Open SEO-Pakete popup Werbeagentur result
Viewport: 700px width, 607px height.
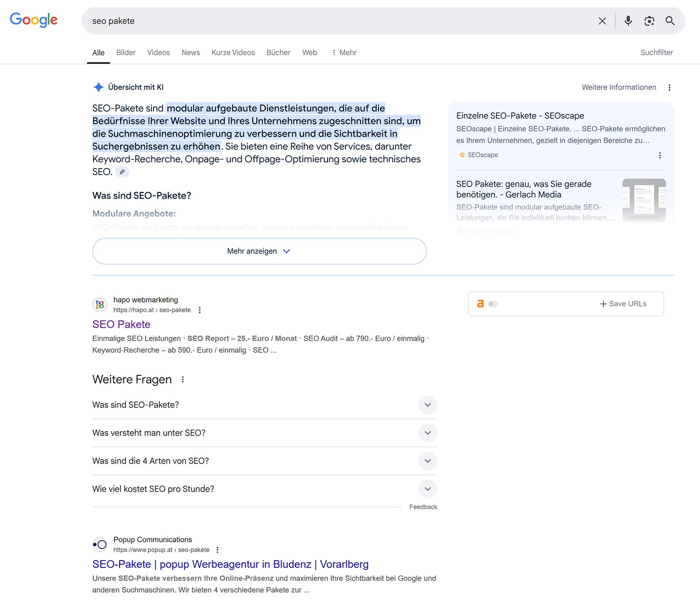[x=231, y=564]
